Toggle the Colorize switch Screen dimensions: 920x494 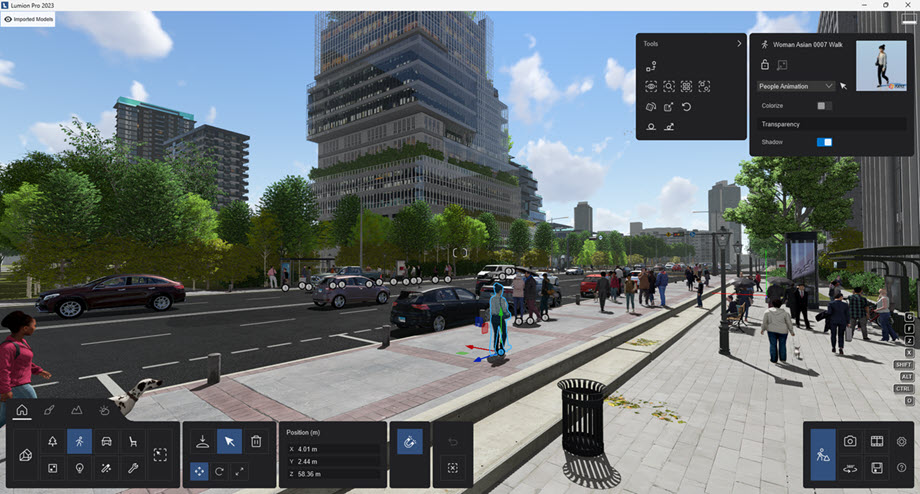coord(823,106)
